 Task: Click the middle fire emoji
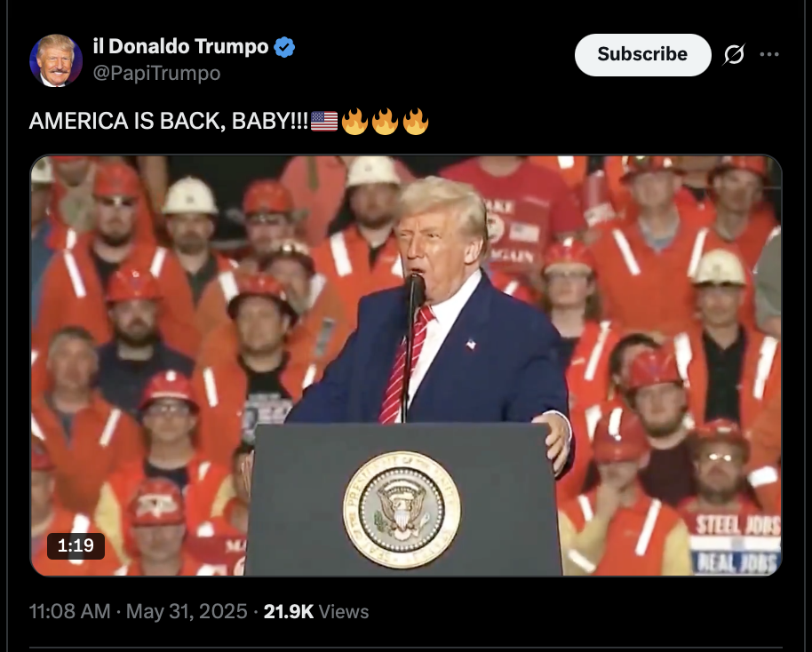[x=386, y=122]
